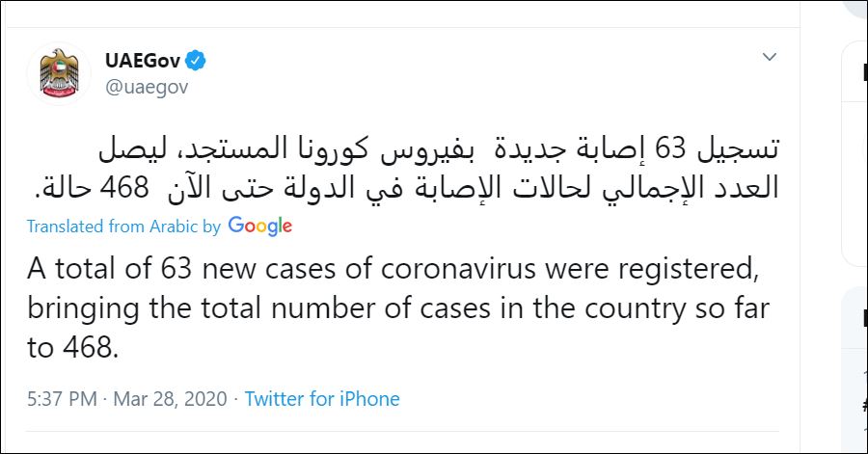Click 'Translated from Arabic by' link
The image size is (868, 454).
pyautogui.click(x=123, y=227)
